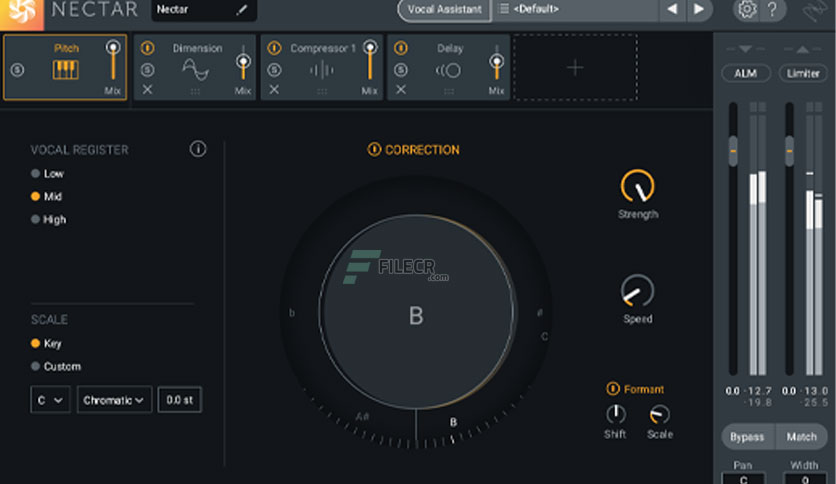Solo the Dimension module

click(148, 70)
